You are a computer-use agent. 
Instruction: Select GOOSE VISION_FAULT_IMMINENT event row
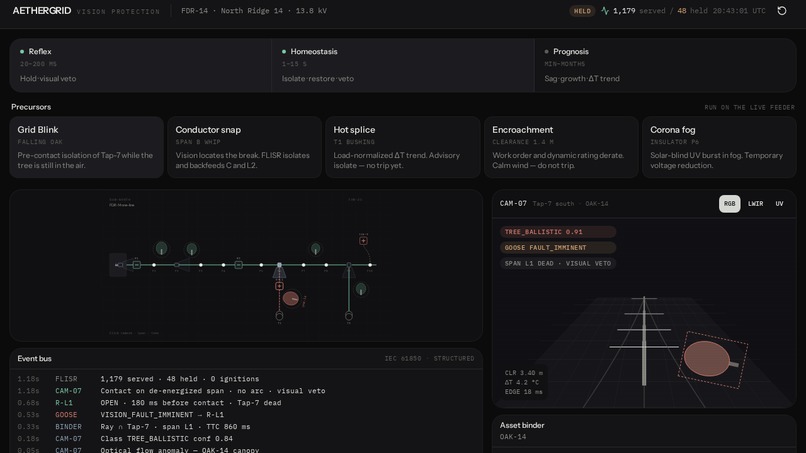pos(246,414)
